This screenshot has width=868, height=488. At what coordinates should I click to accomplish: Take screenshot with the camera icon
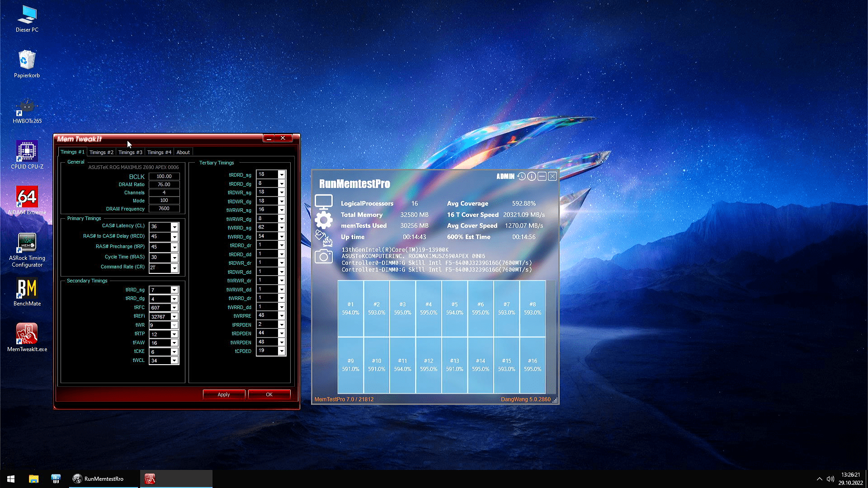[324, 257]
